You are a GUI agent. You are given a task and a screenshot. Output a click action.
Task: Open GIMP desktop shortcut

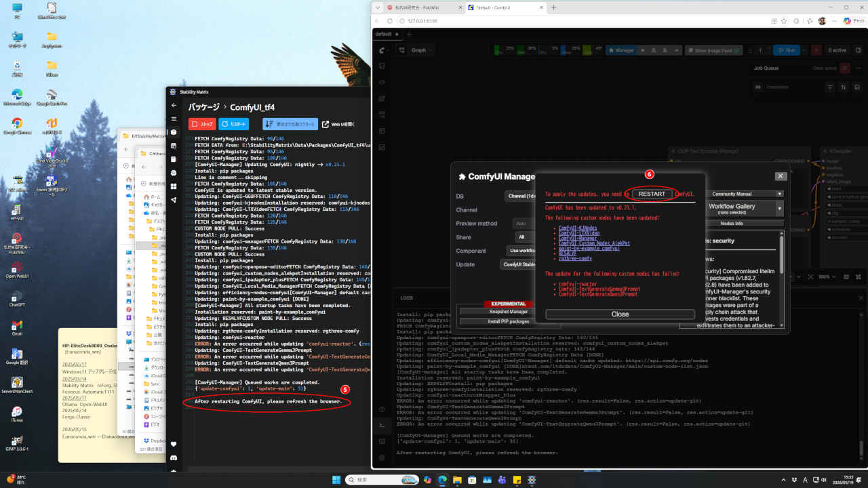(x=17, y=442)
